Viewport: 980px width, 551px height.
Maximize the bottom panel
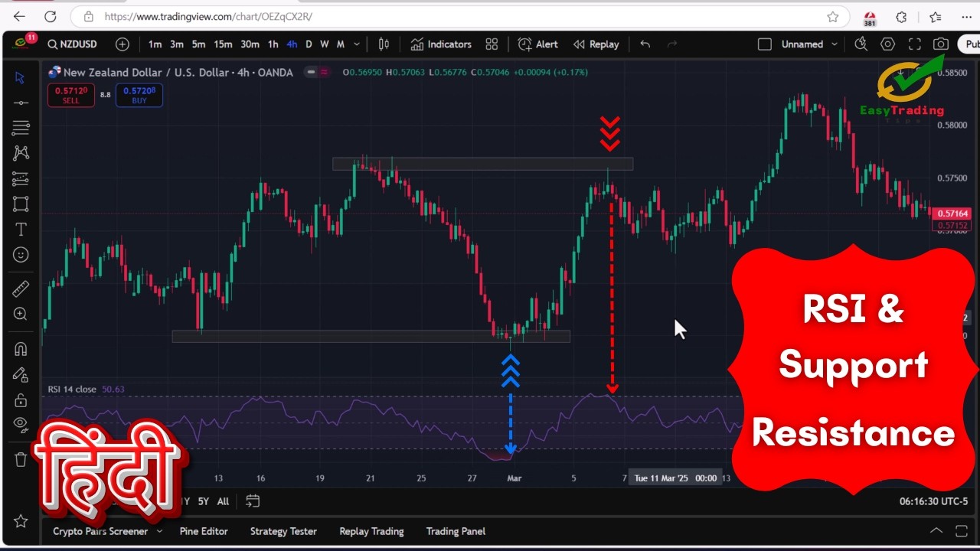tap(962, 530)
